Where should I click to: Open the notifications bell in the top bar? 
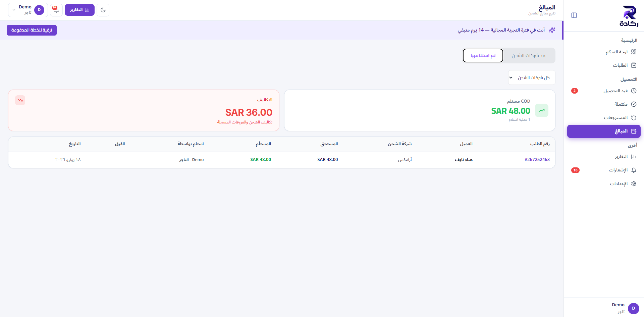point(56,10)
